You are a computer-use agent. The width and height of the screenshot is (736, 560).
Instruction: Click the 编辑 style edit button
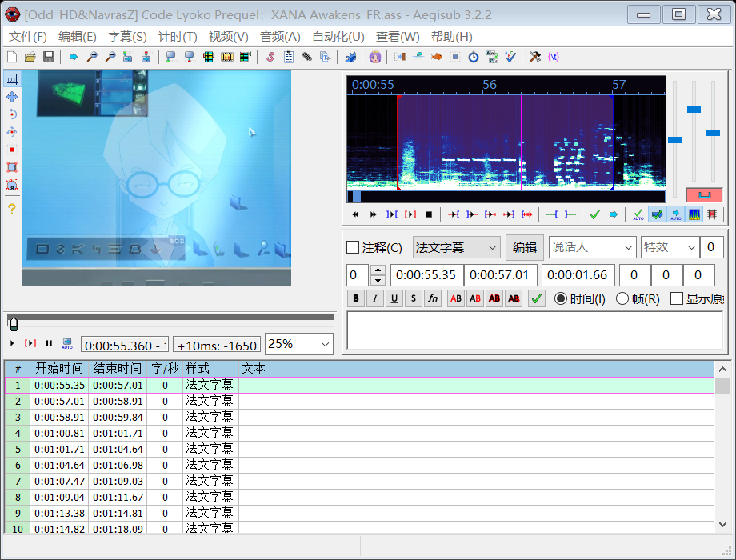524,247
